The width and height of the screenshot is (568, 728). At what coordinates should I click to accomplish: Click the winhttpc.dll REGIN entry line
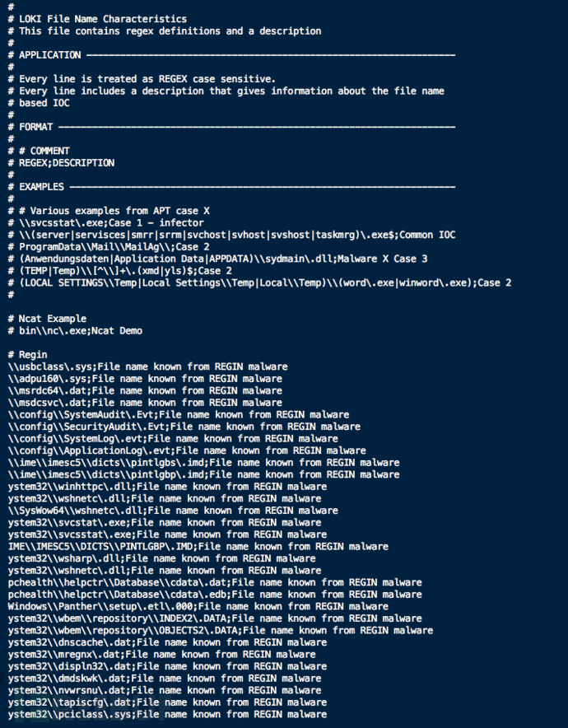click(x=148, y=487)
